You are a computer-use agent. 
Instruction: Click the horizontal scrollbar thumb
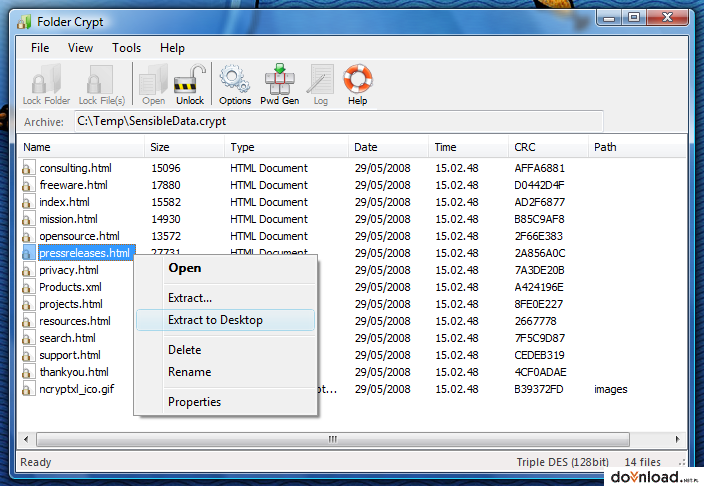[333, 439]
